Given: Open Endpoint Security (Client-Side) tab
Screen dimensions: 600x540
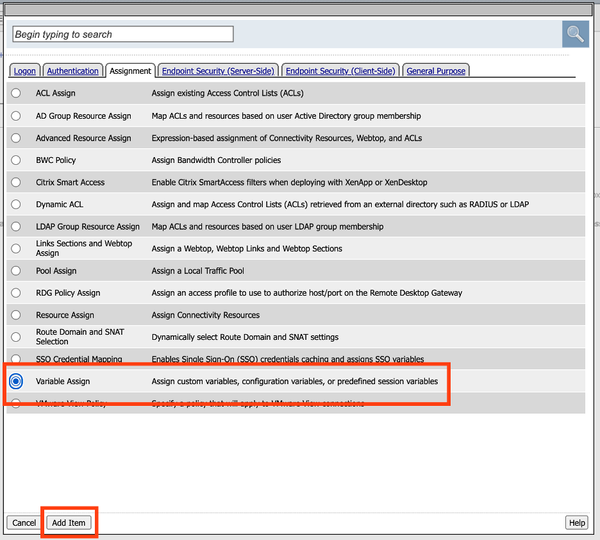Looking at the screenshot, I should click(x=340, y=71).
